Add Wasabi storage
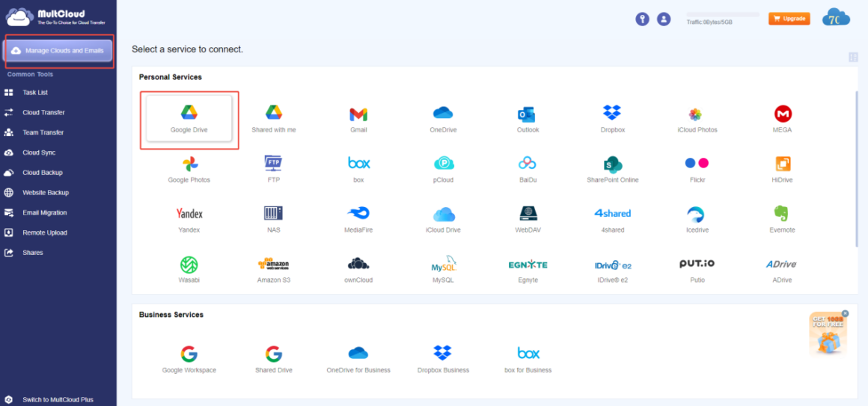The width and height of the screenshot is (868, 406). tap(189, 270)
